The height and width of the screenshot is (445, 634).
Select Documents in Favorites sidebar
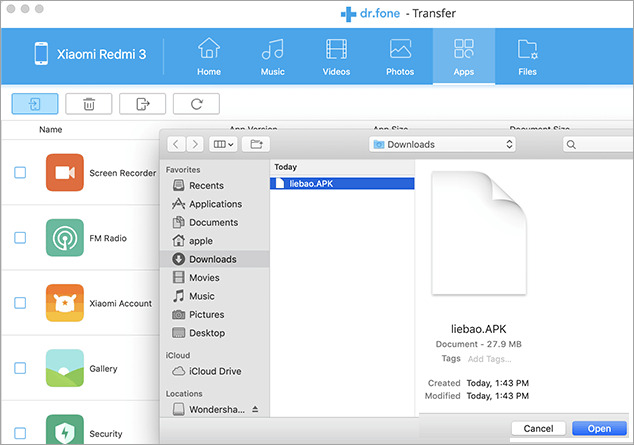tap(213, 222)
